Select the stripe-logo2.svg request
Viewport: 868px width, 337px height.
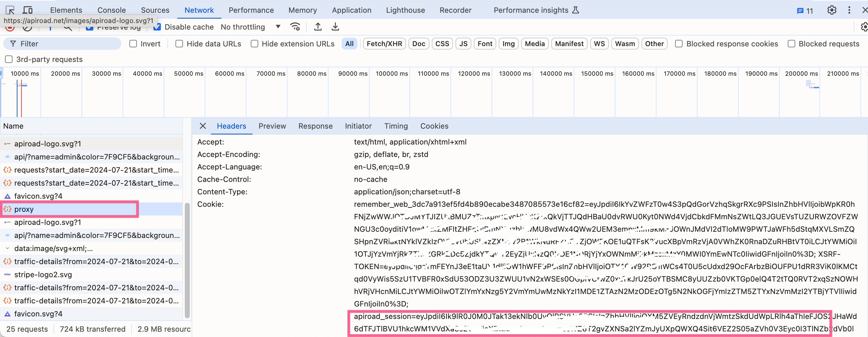click(91, 275)
